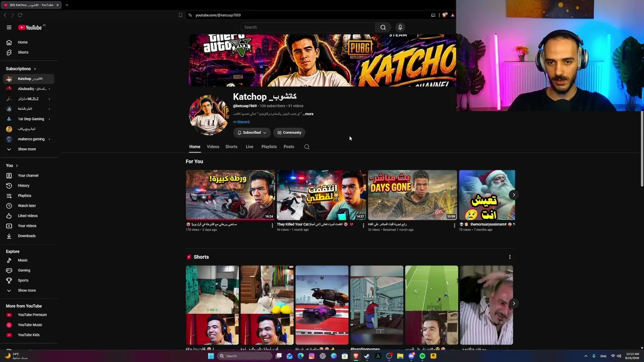The width and height of the screenshot is (644, 362).
Task: Switch to the channel Videos tab
Action: point(213,147)
